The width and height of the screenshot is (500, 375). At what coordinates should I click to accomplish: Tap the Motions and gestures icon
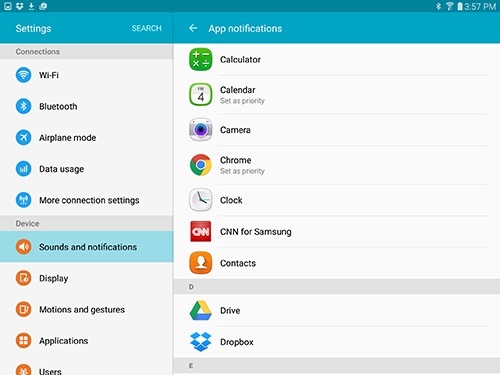pos(23,309)
